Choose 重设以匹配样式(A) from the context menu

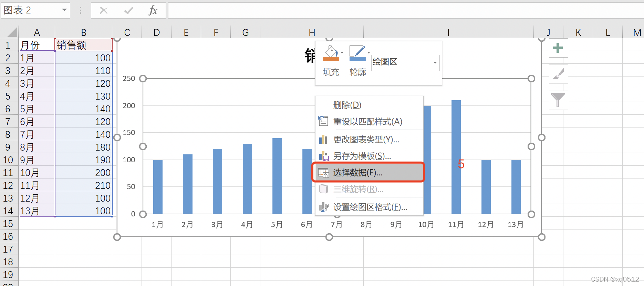pyautogui.click(x=369, y=122)
